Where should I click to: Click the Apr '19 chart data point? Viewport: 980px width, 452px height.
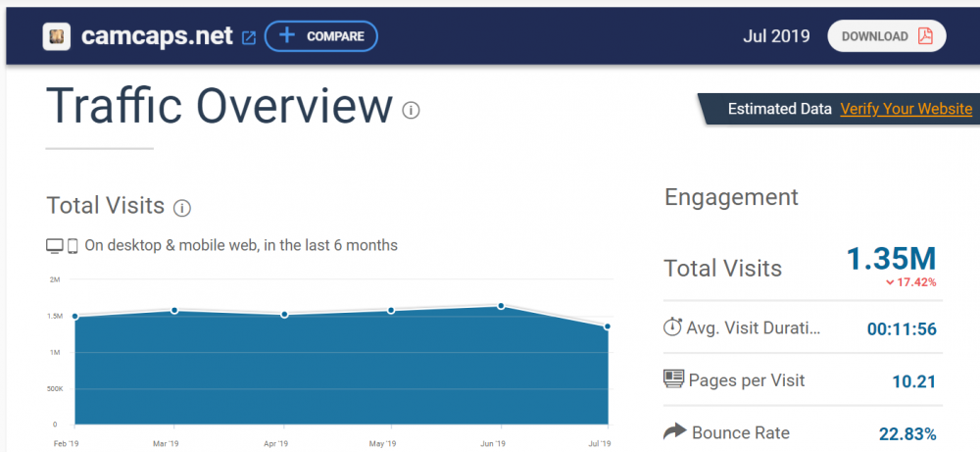click(284, 315)
